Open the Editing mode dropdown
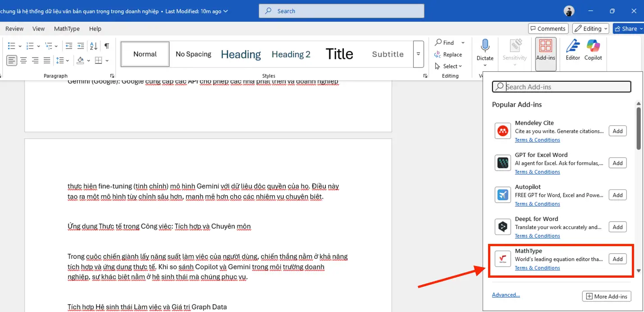The width and height of the screenshot is (644, 312). [590, 28]
